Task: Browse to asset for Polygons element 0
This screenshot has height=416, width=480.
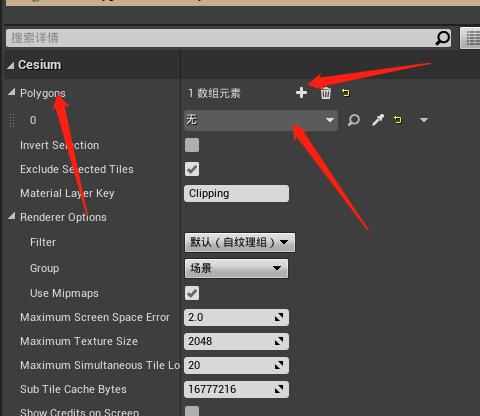Action: click(x=354, y=120)
